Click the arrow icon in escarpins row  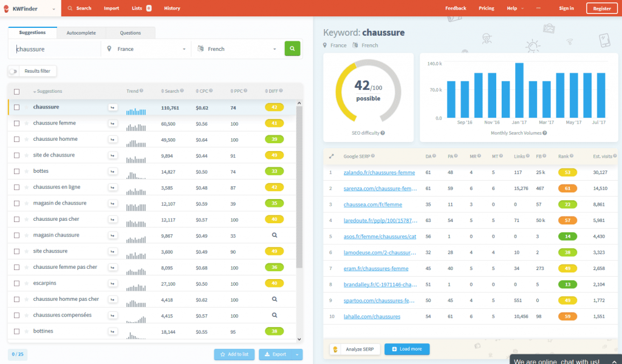[x=112, y=283]
